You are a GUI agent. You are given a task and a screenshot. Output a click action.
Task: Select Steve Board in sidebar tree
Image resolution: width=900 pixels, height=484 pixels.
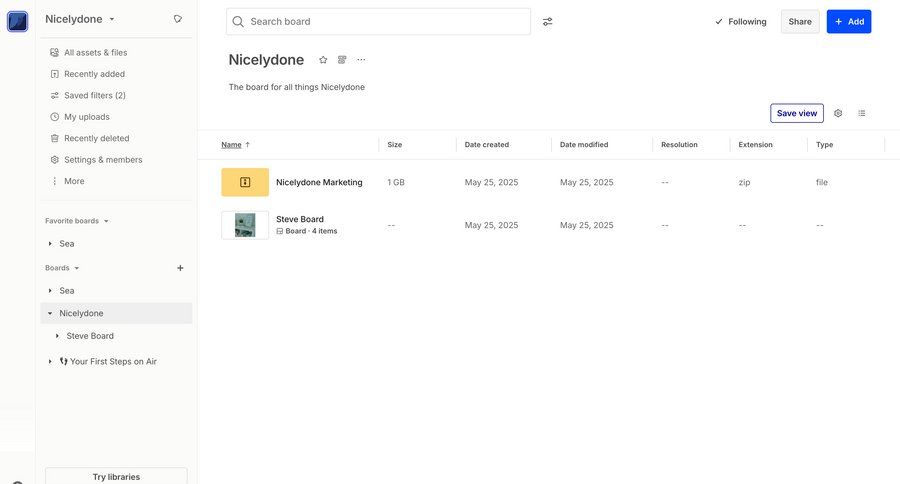[90, 336]
